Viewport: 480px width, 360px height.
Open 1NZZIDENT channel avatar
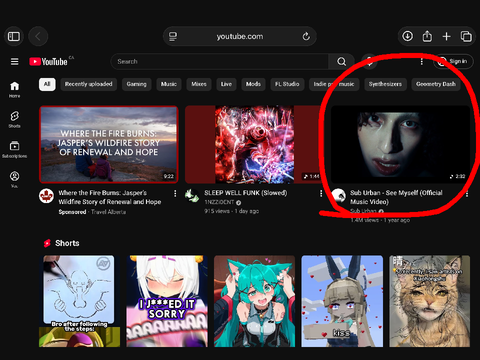pyautogui.click(x=192, y=196)
